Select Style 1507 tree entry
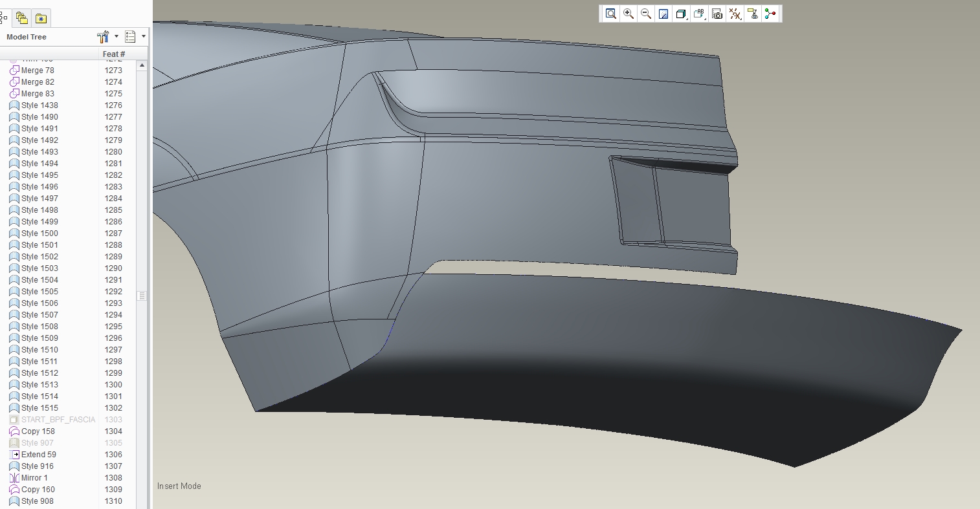The height and width of the screenshot is (509, 980). pos(39,315)
